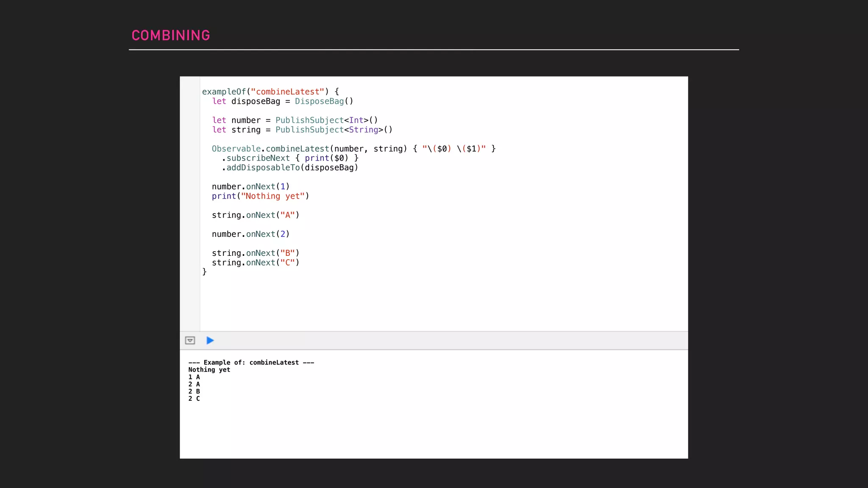Click the blue Run playground play button

click(x=210, y=341)
